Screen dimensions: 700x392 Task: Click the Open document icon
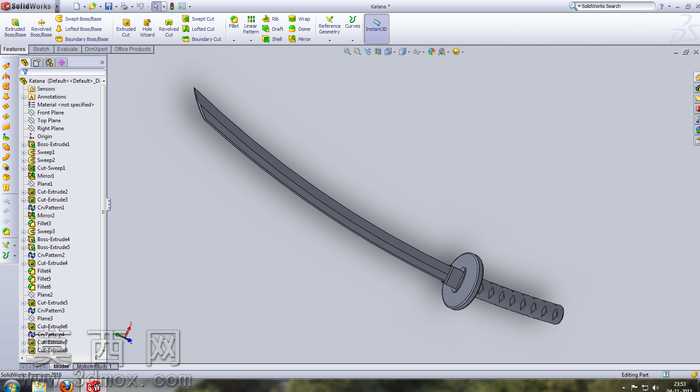click(92, 6)
